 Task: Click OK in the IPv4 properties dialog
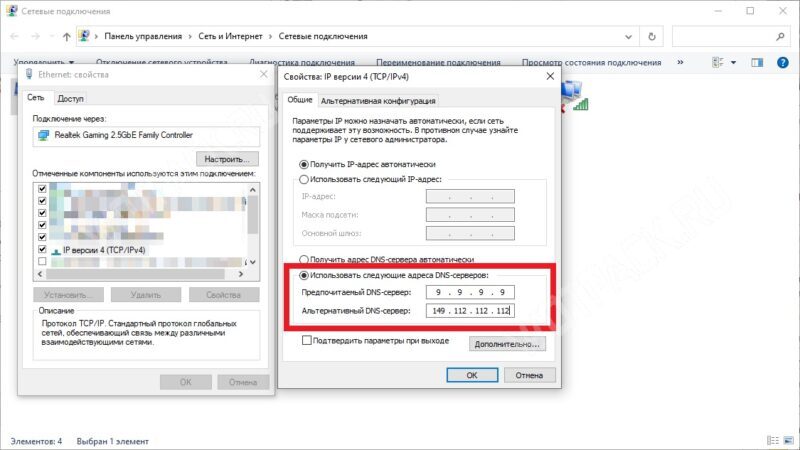click(x=472, y=375)
